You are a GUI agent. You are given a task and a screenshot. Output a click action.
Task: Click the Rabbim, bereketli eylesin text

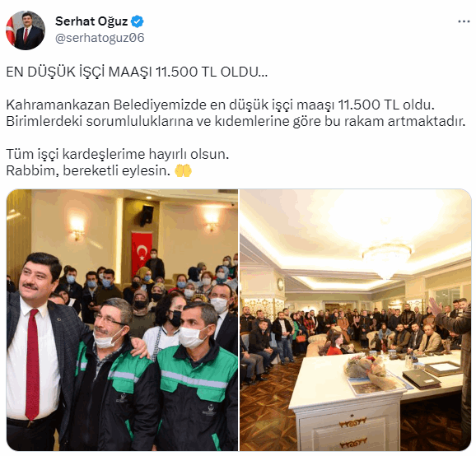[x=88, y=170]
